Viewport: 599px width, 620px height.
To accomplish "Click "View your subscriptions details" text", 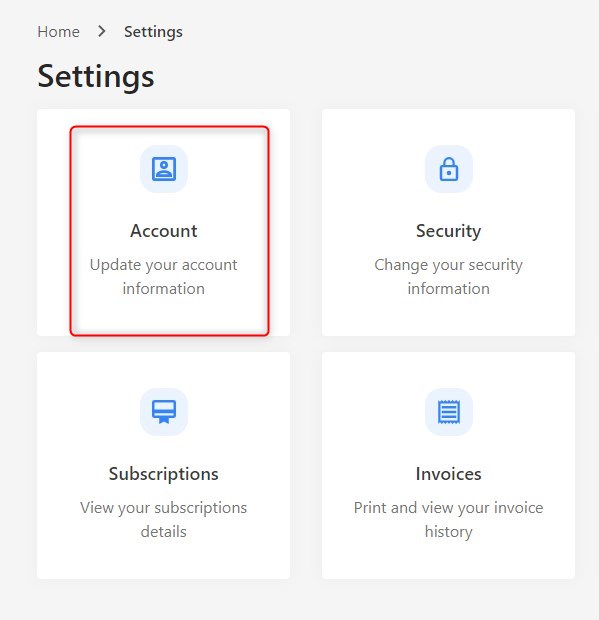I will click(164, 520).
